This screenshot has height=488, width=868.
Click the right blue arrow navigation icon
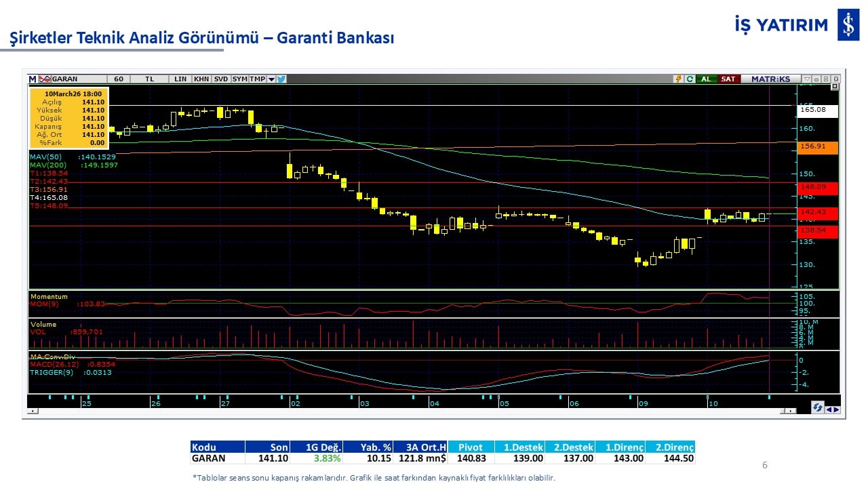(x=836, y=409)
